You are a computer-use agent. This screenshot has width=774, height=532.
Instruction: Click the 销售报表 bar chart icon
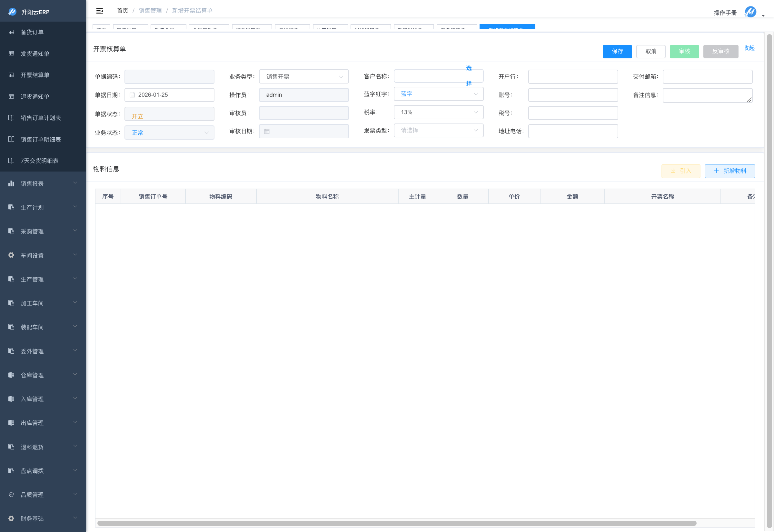[x=11, y=184]
